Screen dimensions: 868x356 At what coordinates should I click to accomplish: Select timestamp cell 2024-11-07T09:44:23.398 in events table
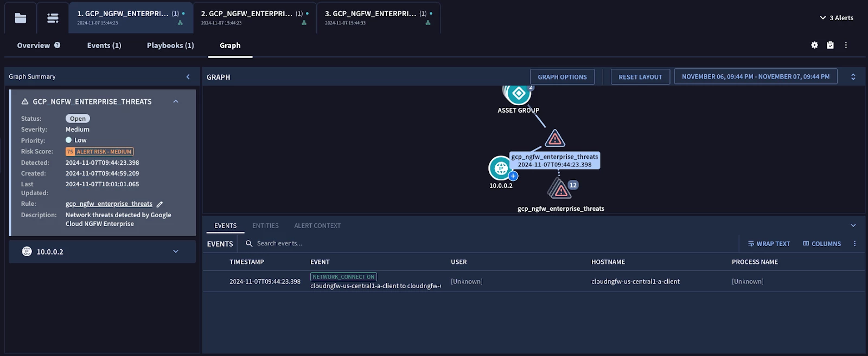click(x=265, y=282)
